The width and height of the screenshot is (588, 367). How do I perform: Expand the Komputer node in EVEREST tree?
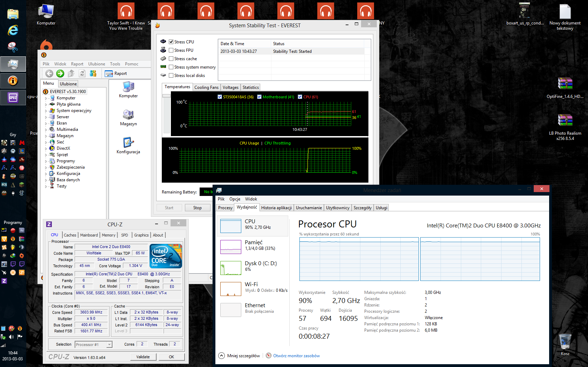coord(46,98)
